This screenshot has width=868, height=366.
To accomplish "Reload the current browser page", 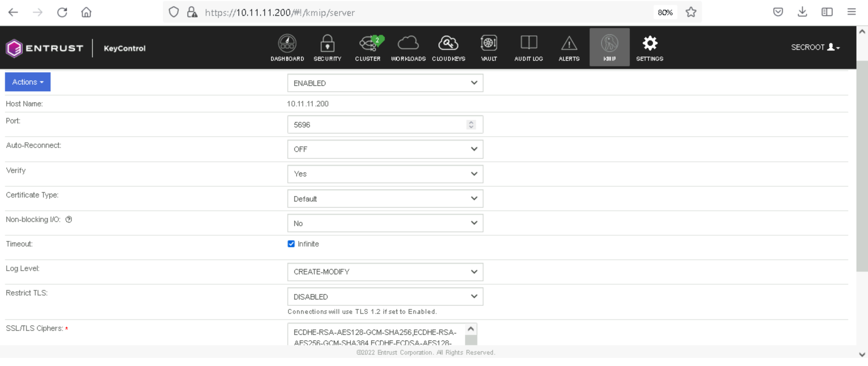I will (x=62, y=12).
